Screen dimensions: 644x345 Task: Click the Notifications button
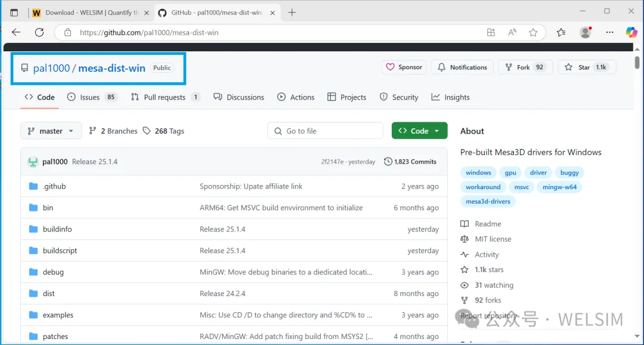point(462,67)
